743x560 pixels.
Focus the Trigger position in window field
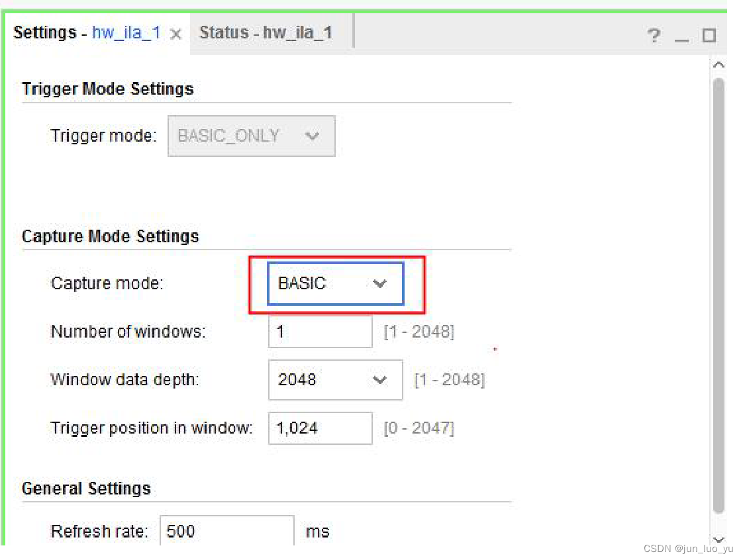tap(320, 428)
